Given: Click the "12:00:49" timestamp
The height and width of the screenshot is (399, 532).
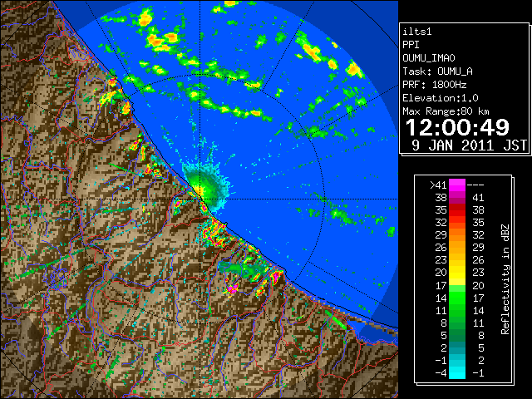Looking at the screenshot, I should click(457, 127).
